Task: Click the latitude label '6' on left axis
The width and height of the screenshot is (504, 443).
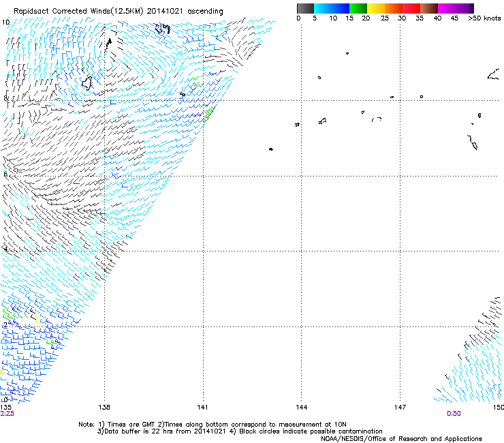Action: tap(5, 174)
